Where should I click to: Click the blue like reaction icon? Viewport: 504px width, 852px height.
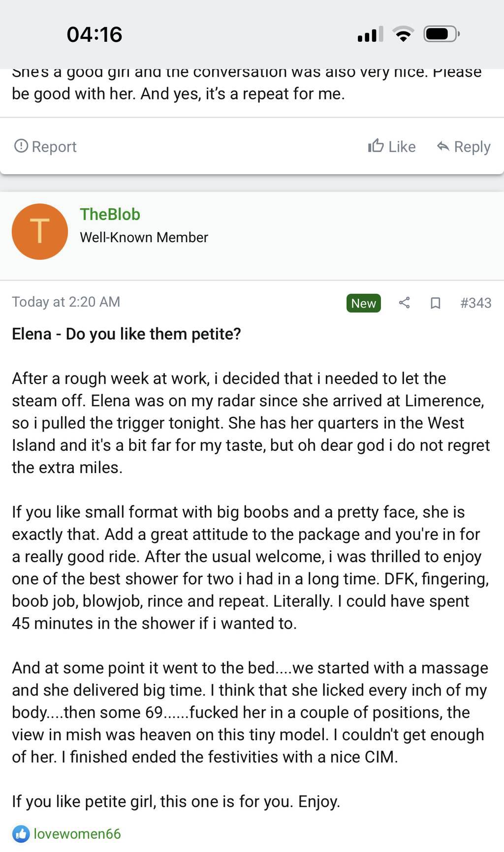pyautogui.click(x=21, y=834)
